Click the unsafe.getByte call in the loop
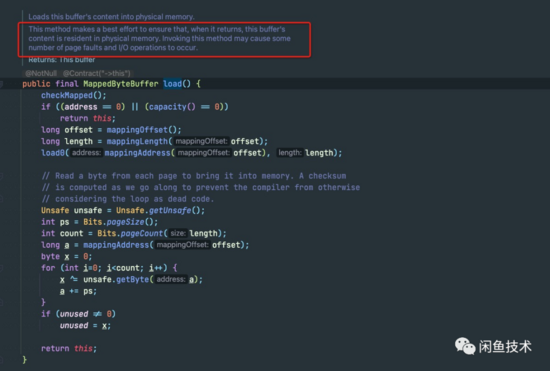This screenshot has width=550, height=371. (x=116, y=279)
